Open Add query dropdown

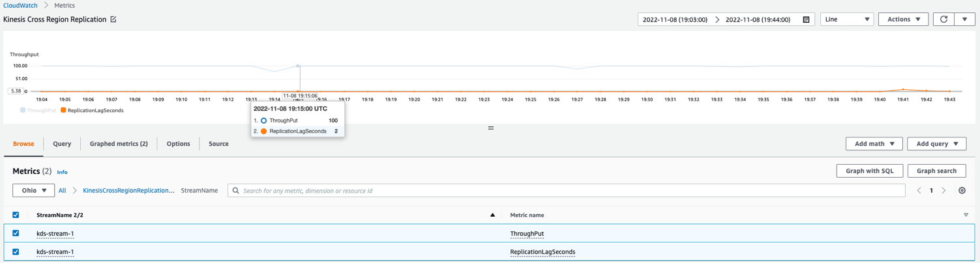[x=937, y=144]
